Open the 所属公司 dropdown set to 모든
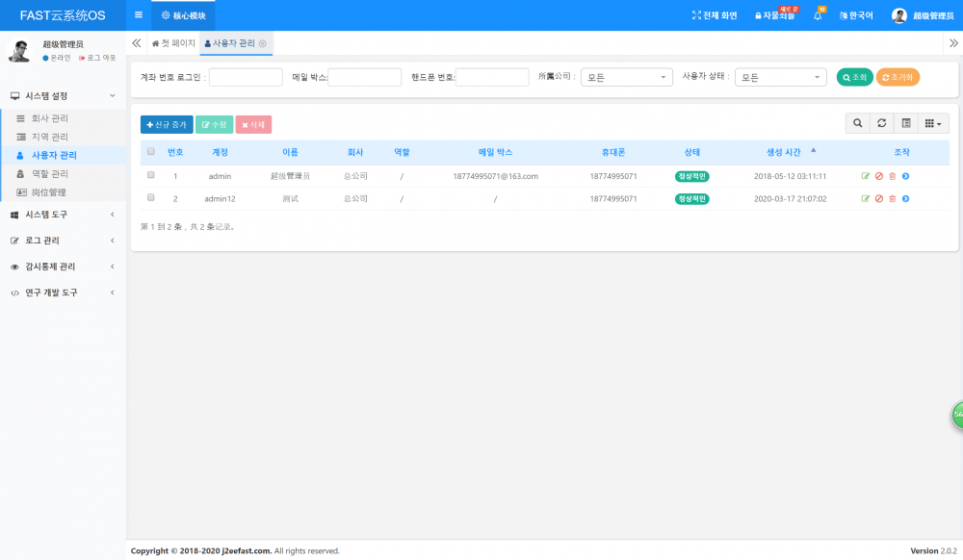Screen dimensions: 963x560 [626, 76]
